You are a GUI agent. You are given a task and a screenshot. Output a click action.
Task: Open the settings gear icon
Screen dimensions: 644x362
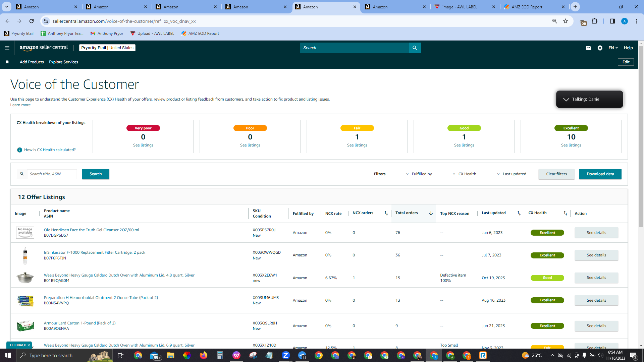tap(600, 48)
